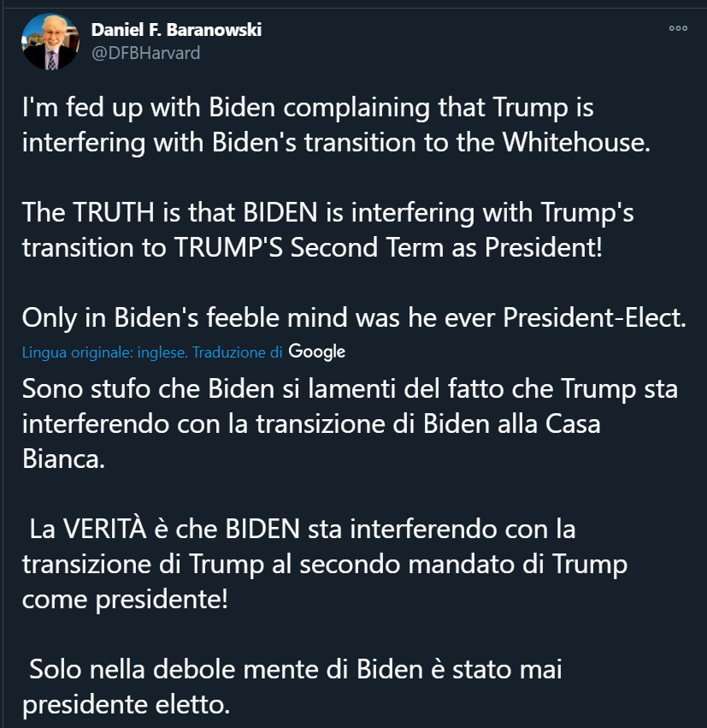The width and height of the screenshot is (707, 728).
Task: Click the line starting 'The TRUTH is that'
Action: 327,212
